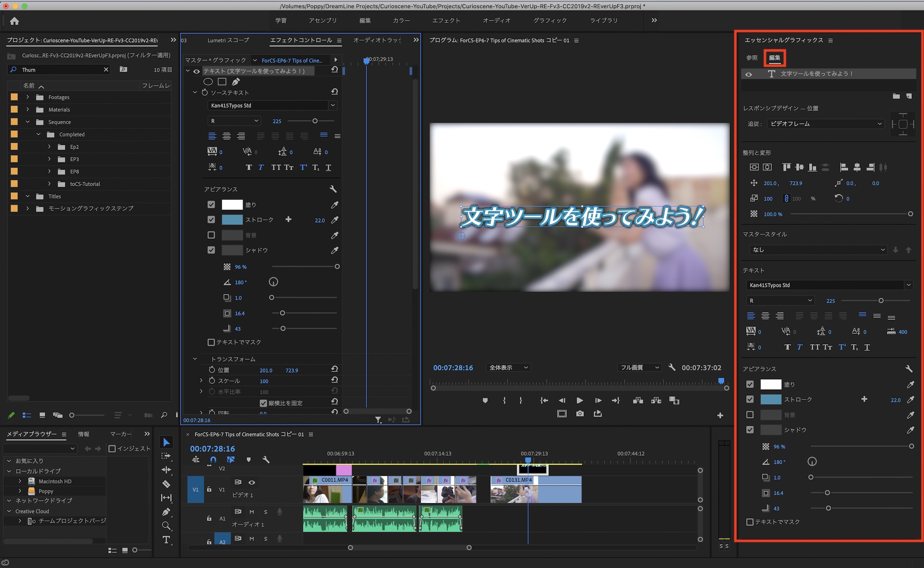The width and height of the screenshot is (924, 568).
Task: Expand the Footages bin
Action: (28, 97)
